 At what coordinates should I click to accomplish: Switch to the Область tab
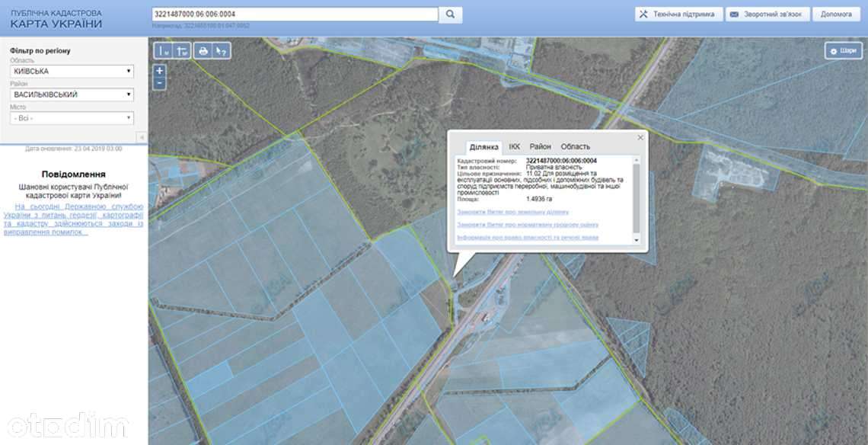(575, 147)
